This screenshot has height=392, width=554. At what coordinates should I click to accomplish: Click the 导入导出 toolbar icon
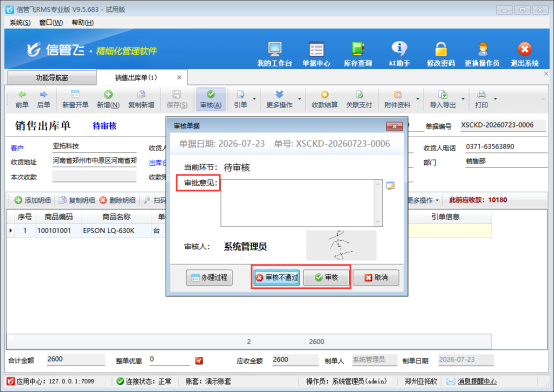(443, 99)
